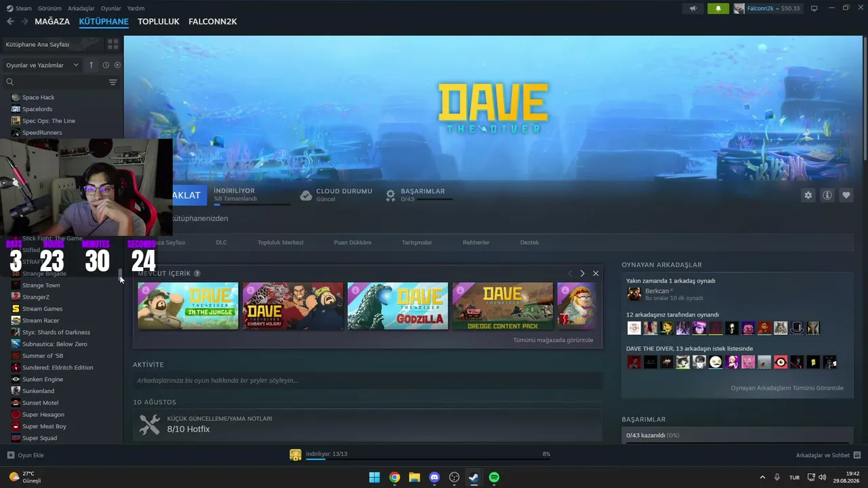Open the Steam announcements megaphone icon

point(693,8)
